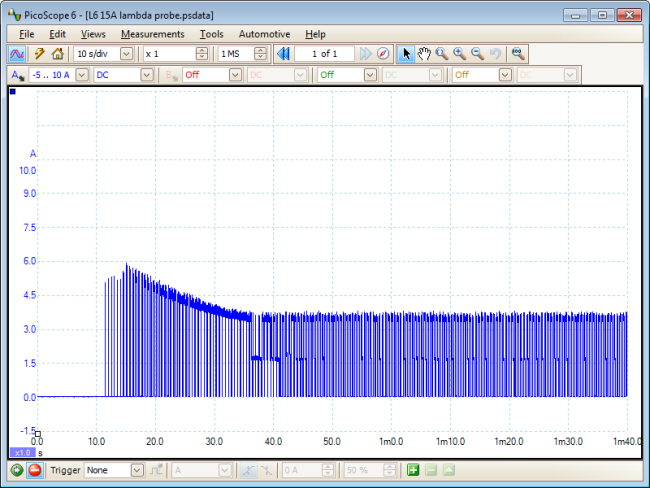Select the hand pan tool
This screenshot has width=650, height=488.
click(x=424, y=53)
